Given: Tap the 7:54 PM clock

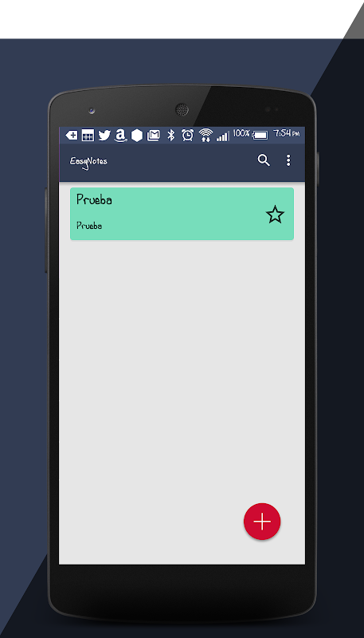Looking at the screenshot, I should 287,133.
